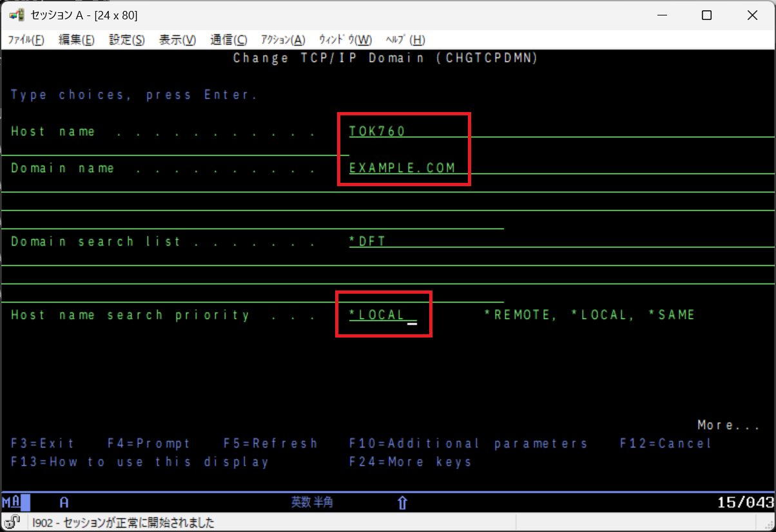Open the 編集(E) menu
This screenshot has width=776, height=532.
pos(76,40)
